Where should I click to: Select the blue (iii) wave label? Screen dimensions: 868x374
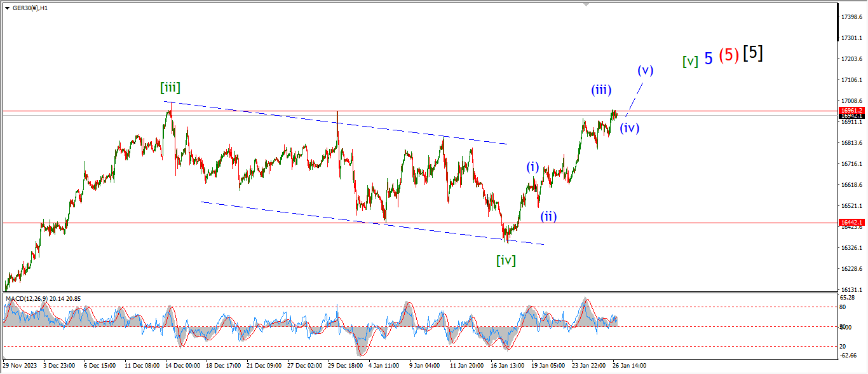pyautogui.click(x=601, y=90)
